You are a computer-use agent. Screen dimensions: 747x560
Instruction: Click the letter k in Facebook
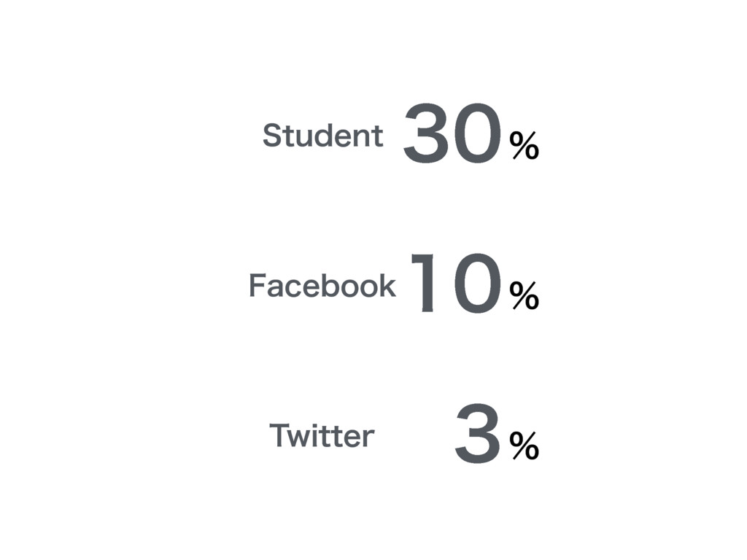(387, 285)
